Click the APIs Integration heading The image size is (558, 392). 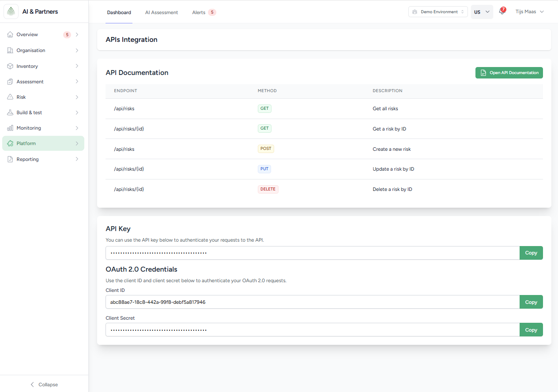(132, 40)
